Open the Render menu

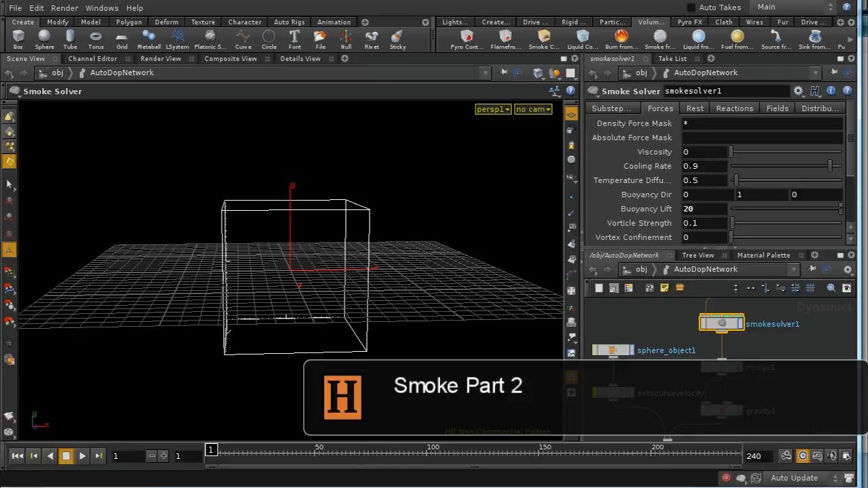64,7
